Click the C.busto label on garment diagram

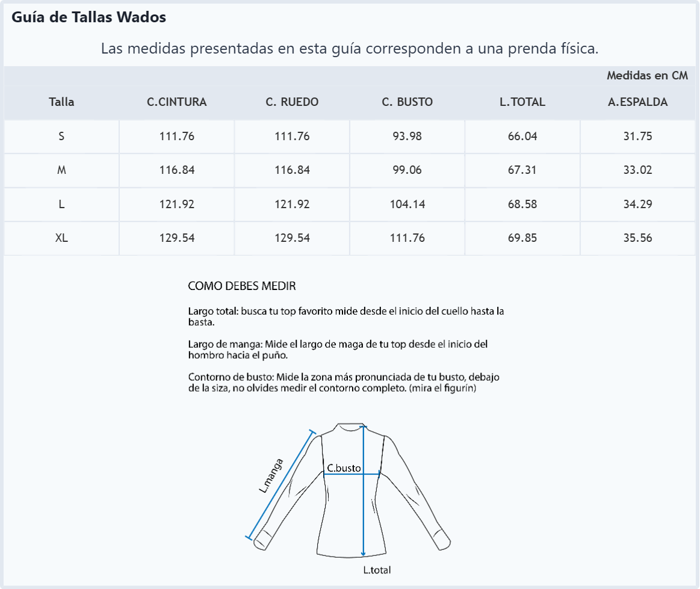click(344, 468)
